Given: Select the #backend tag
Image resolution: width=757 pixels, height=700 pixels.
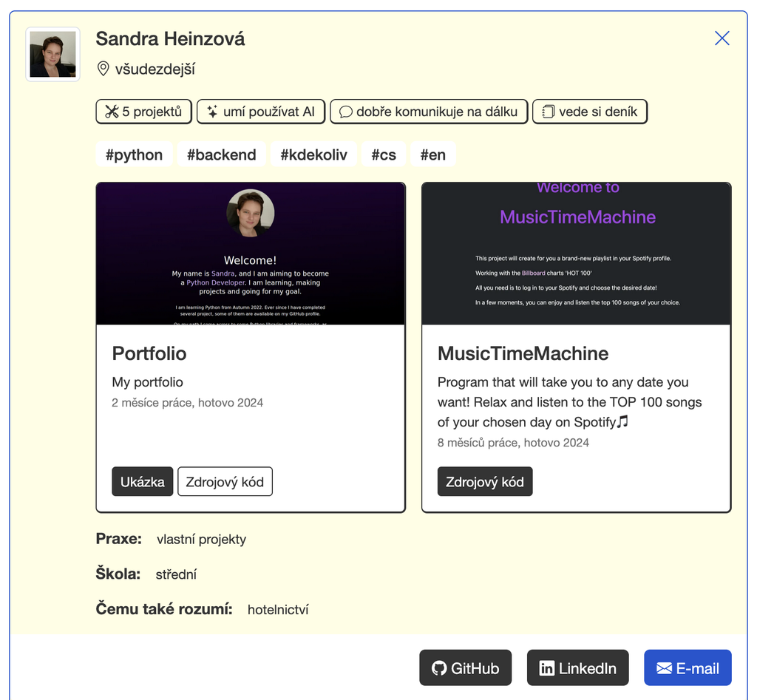Looking at the screenshot, I should coord(221,154).
